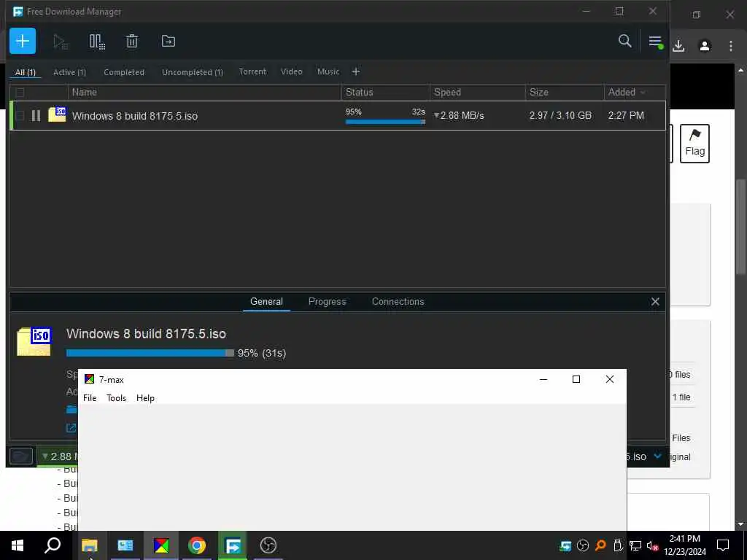
Task: Click the safely remove hardware tray icon
Action: (x=618, y=545)
